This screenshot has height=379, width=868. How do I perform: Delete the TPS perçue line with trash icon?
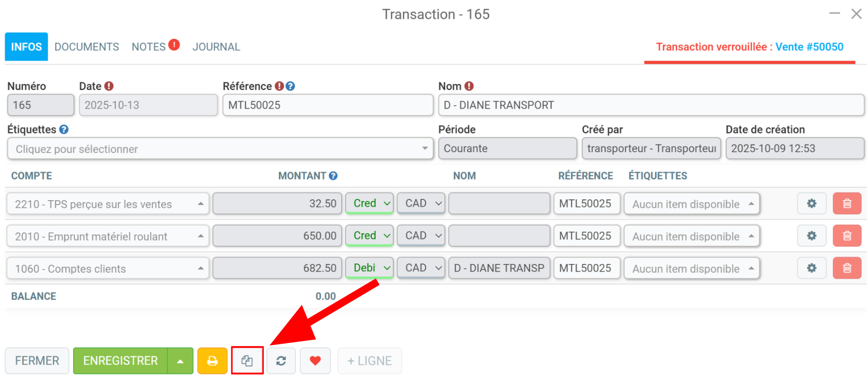pos(847,204)
